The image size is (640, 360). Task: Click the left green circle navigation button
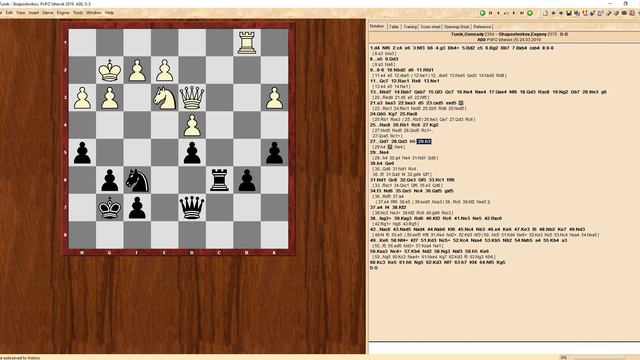point(482,13)
